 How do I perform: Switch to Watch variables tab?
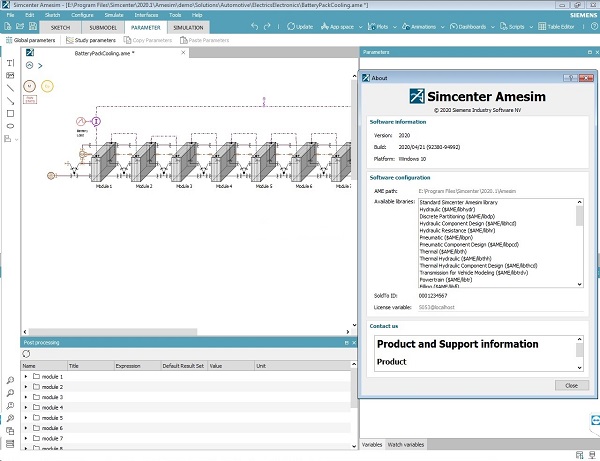tap(406, 444)
